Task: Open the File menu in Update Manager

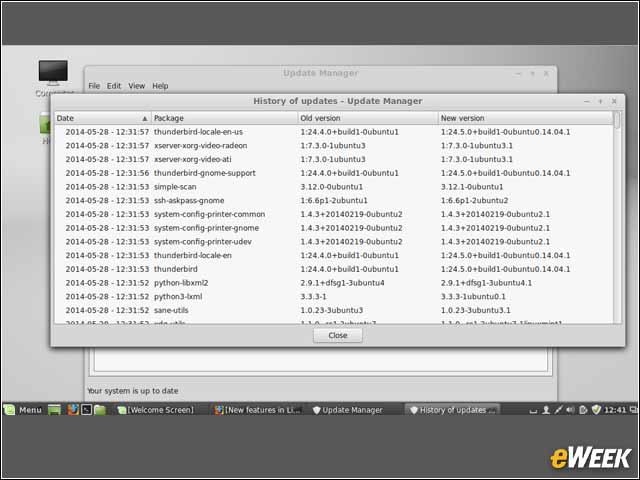Action: pos(94,86)
